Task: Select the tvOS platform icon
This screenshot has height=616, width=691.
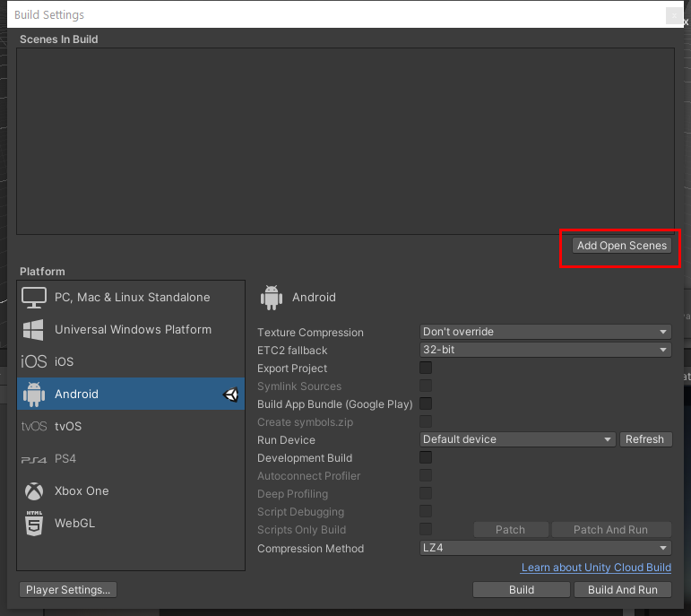Action: pos(34,427)
